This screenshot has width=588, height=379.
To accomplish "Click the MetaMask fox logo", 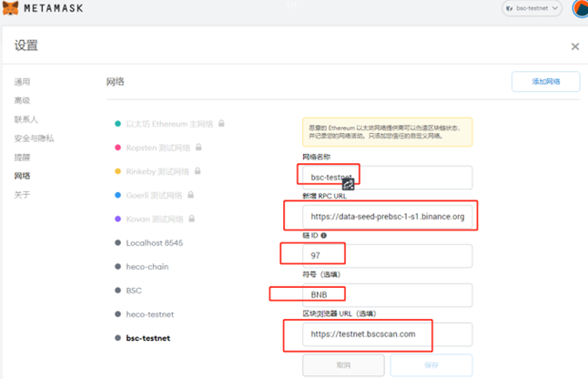I will click(12, 9).
